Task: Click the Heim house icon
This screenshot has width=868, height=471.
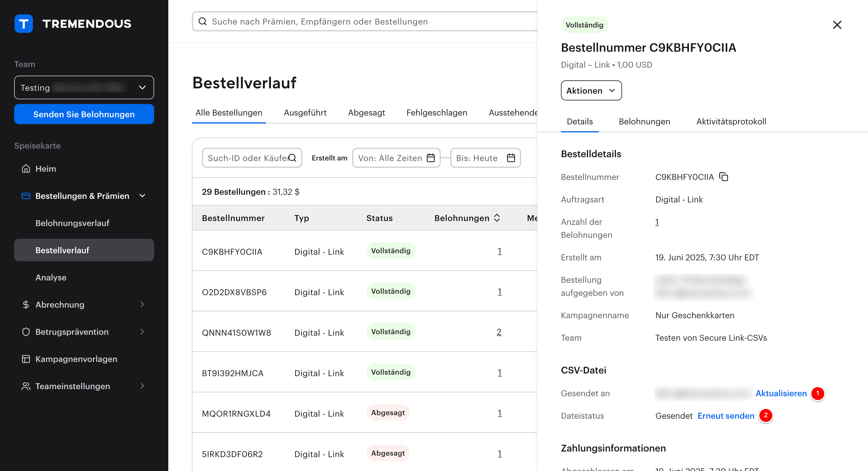Action: pos(26,169)
